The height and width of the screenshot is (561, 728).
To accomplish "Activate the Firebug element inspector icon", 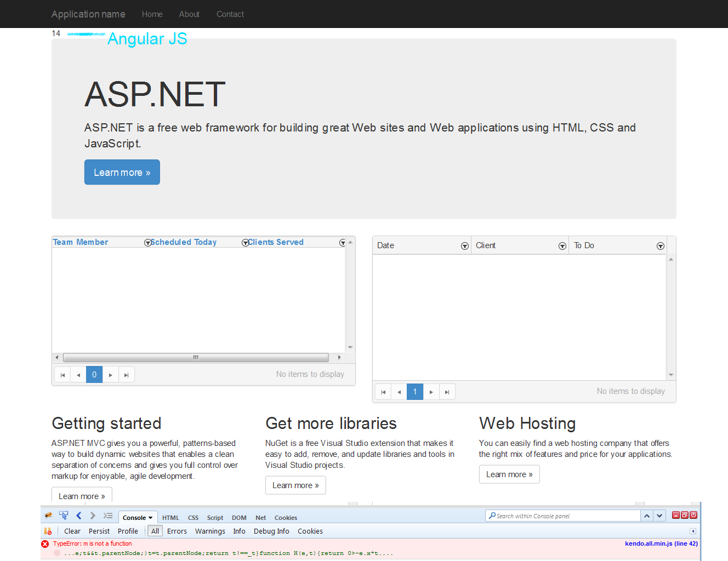I will point(64,516).
